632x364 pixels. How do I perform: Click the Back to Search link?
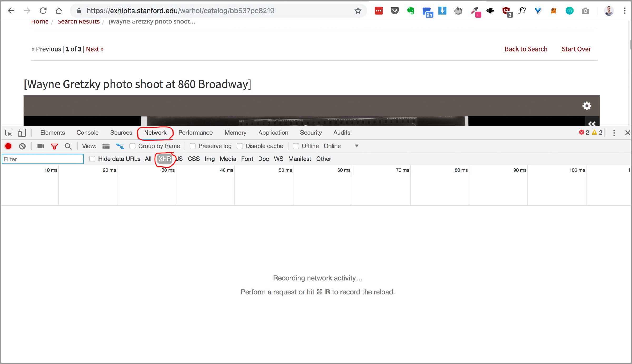click(526, 49)
